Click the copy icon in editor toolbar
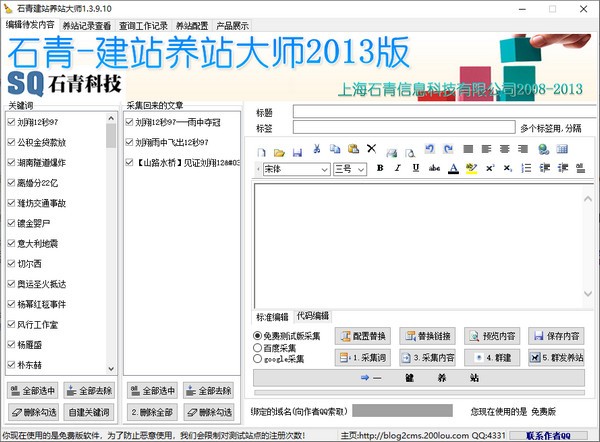Screen dimensions: 600x442 tap(335, 148)
